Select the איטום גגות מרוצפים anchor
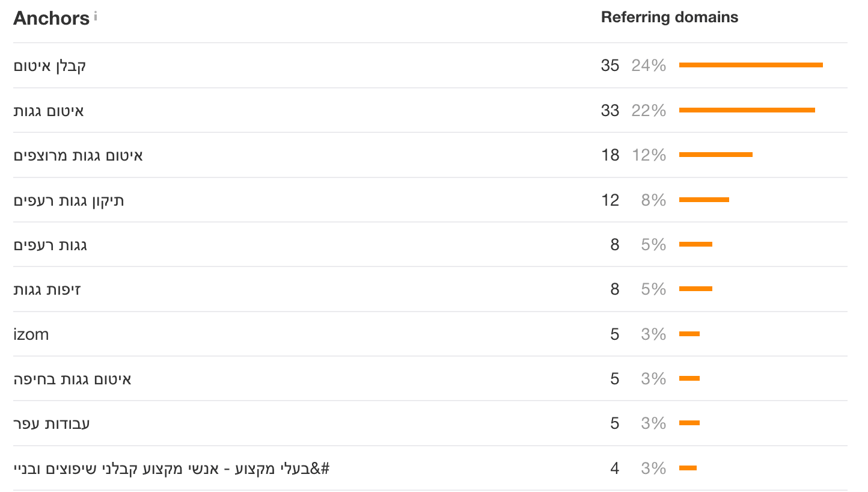This screenshot has height=492, width=868. tap(78, 155)
